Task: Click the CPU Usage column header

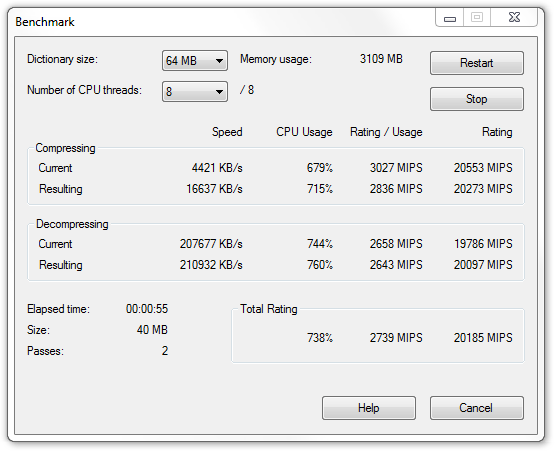Action: (x=304, y=132)
